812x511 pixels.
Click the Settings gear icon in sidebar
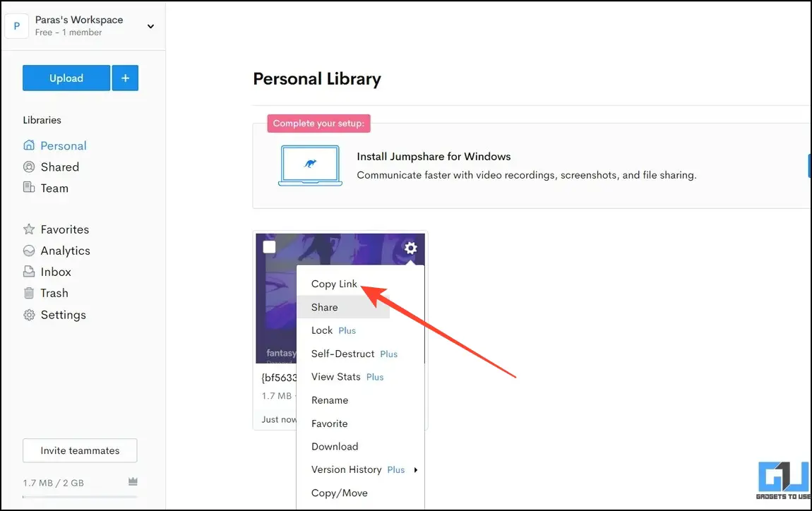coord(29,315)
